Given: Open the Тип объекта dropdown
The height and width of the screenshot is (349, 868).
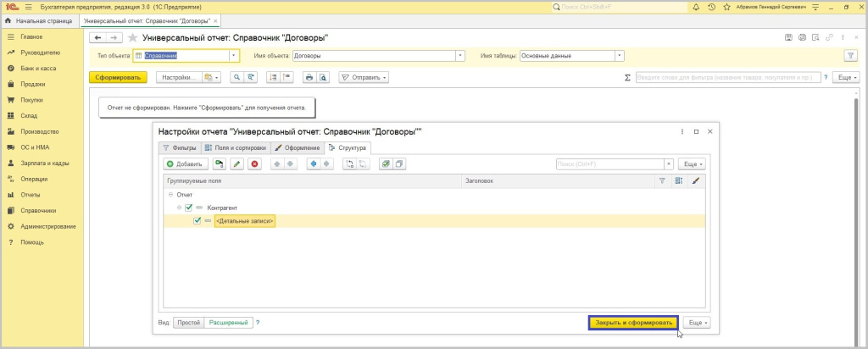Looking at the screenshot, I should coord(233,56).
